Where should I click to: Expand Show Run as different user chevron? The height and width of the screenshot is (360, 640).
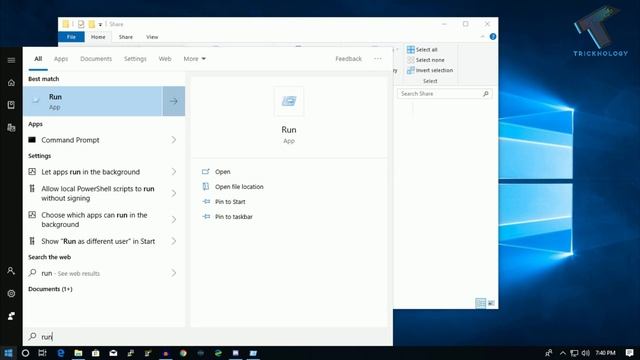coord(174,241)
